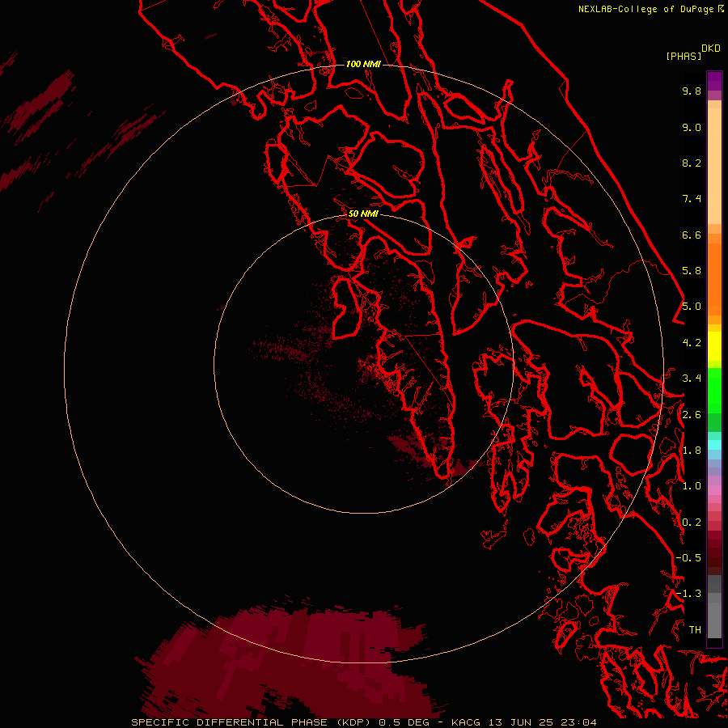Select the purple band atop the color bar

[x=714, y=81]
